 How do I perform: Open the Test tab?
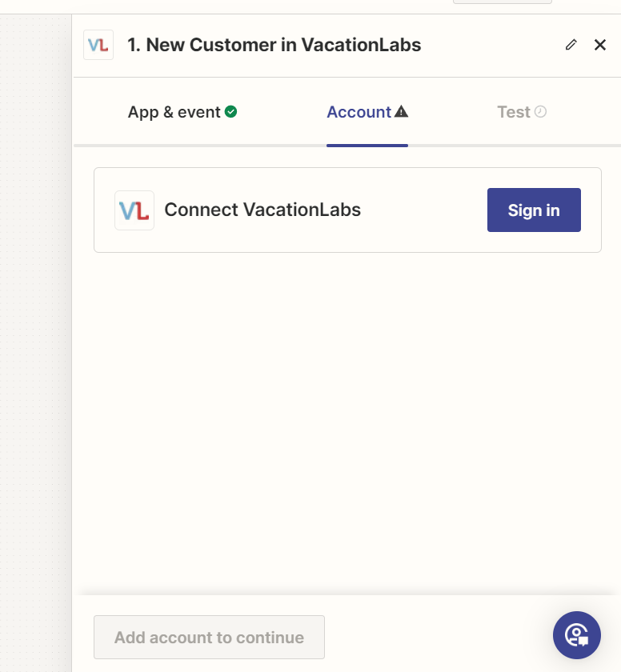513,112
